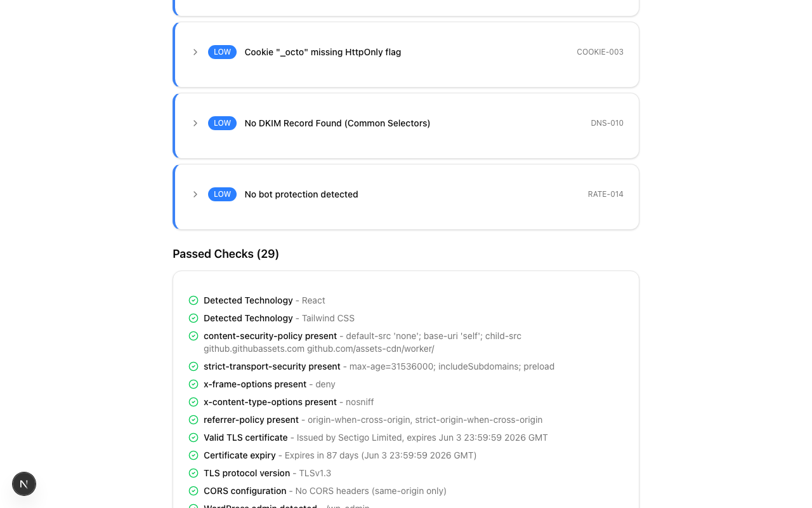Expand the "No DKIM Record Found" finding
Screen dimensions: 812x508
(x=195, y=123)
